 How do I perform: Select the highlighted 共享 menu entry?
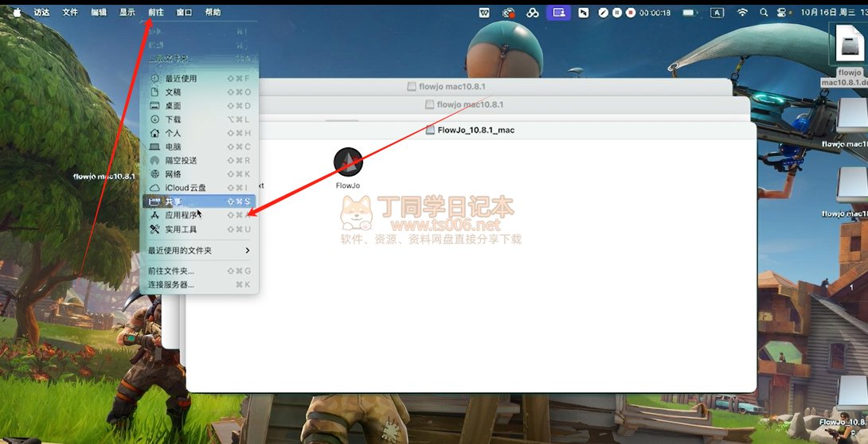coord(200,202)
